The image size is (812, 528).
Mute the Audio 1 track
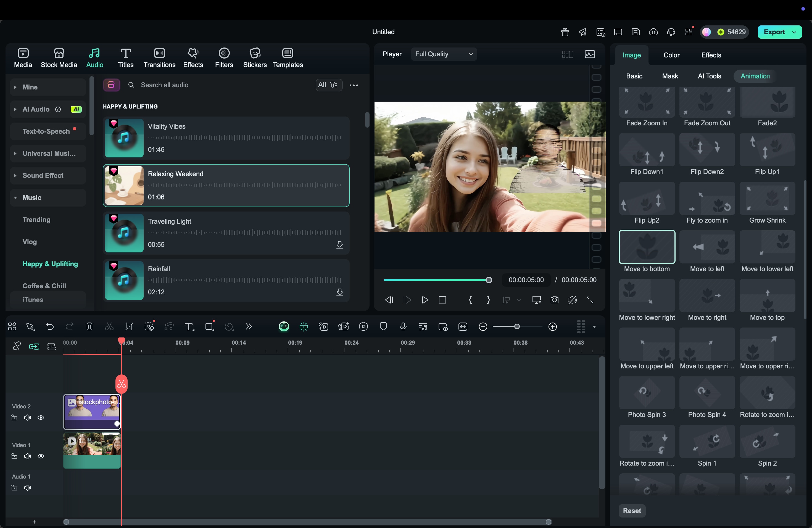(27, 488)
